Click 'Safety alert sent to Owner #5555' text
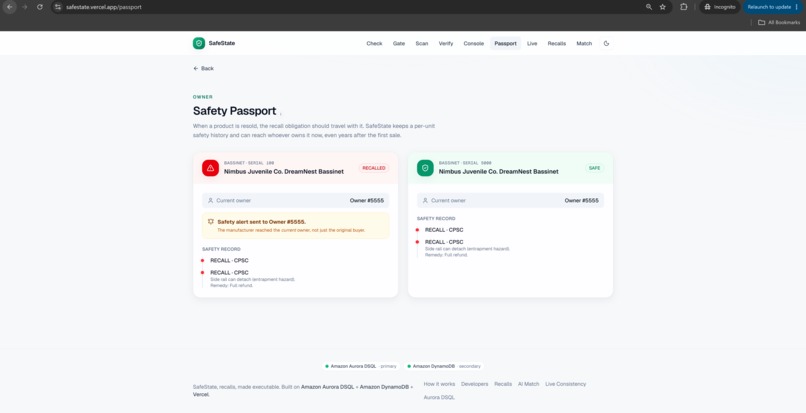 pyautogui.click(x=262, y=222)
